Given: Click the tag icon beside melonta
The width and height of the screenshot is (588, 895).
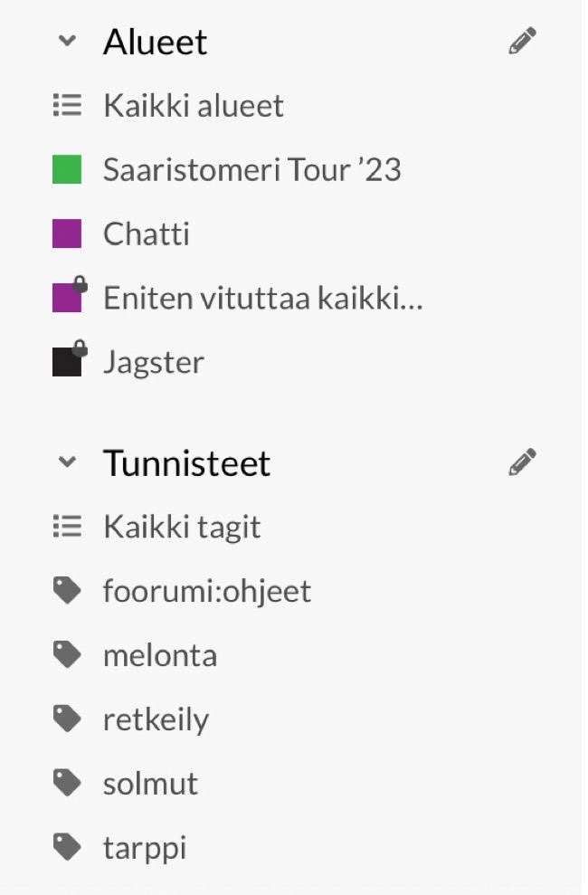Looking at the screenshot, I should click(67, 655).
